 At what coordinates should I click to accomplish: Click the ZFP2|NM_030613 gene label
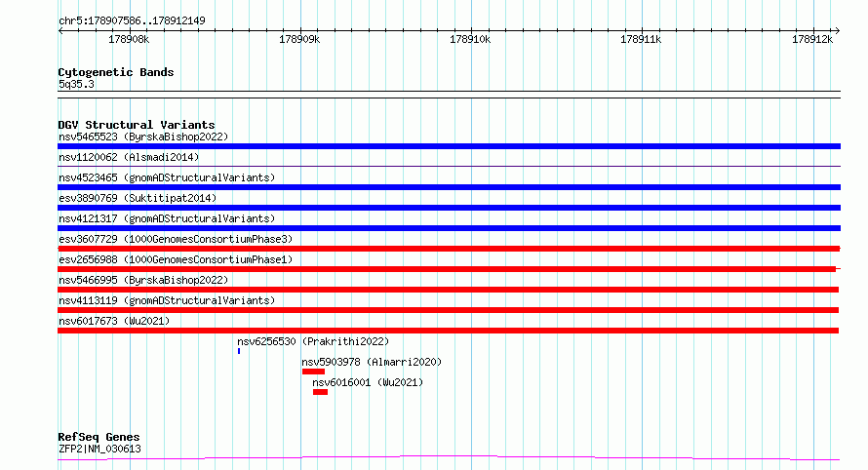pyautogui.click(x=99, y=449)
